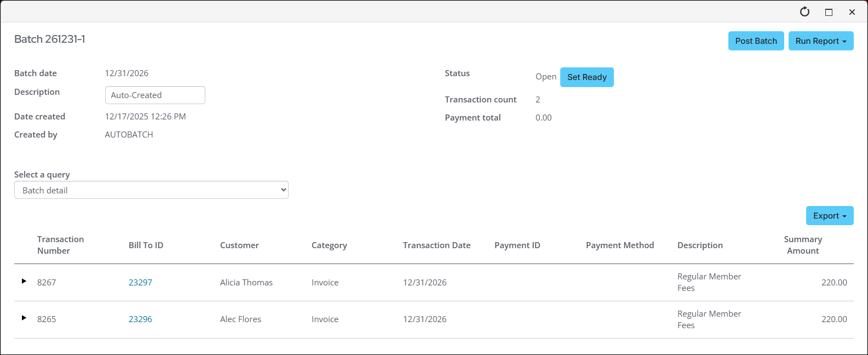Click Set Ready status button
Screen dimensions: 868x355
[x=587, y=77]
